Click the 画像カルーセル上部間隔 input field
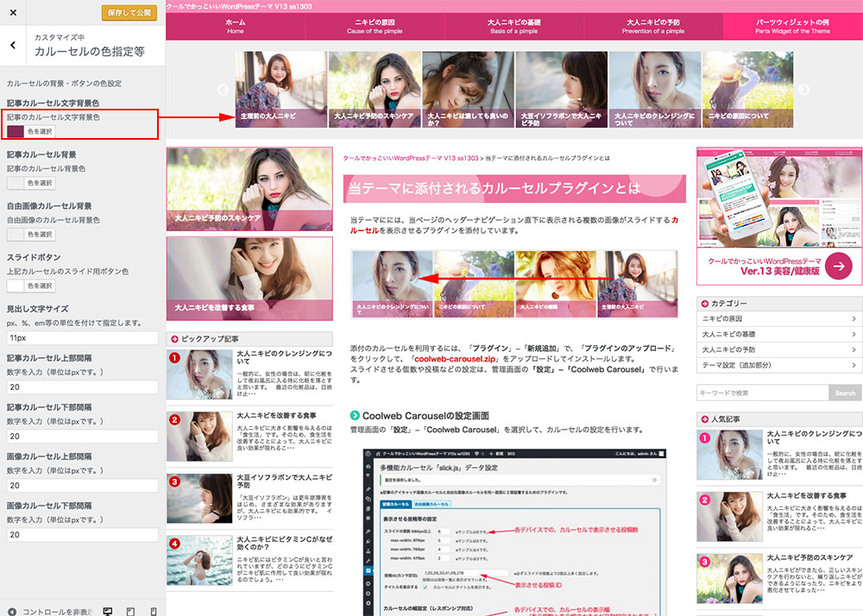The height and width of the screenshot is (616, 863). [83, 486]
